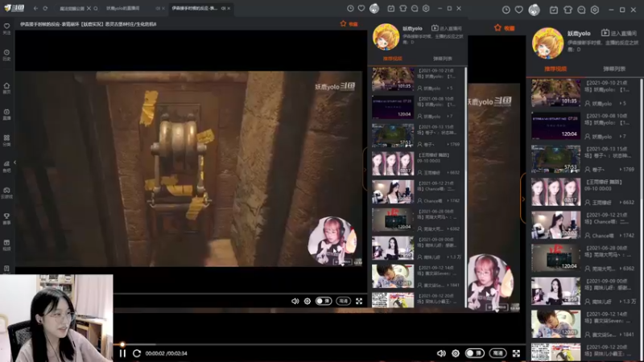
Task: Select 弹幕列表 tab in the large right panel
Action: click(614, 69)
